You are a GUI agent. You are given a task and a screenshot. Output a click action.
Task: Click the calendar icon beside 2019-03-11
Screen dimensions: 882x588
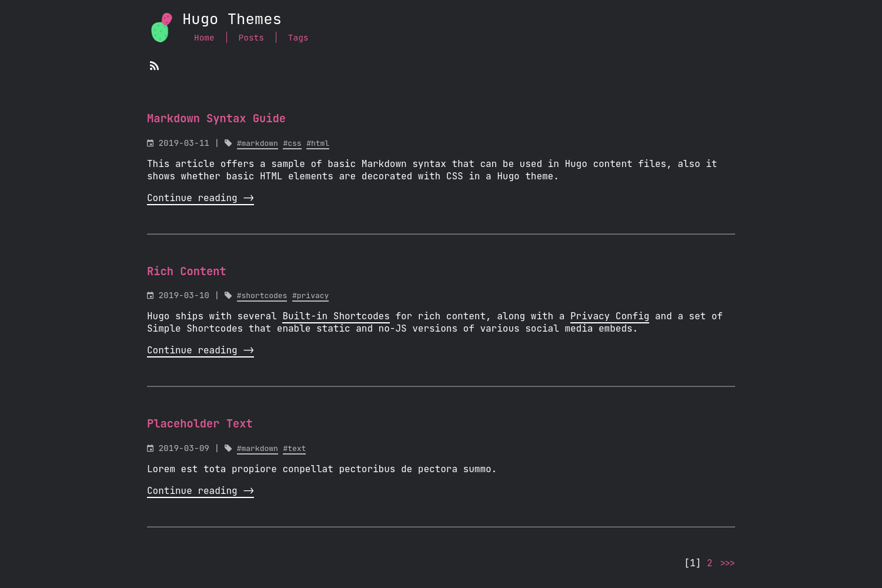point(151,143)
